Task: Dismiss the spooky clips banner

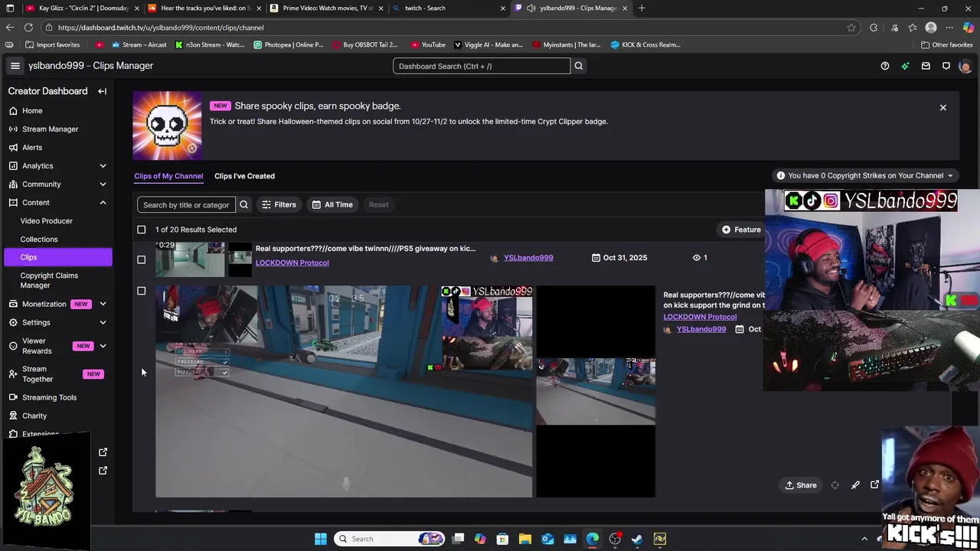Action: (943, 108)
